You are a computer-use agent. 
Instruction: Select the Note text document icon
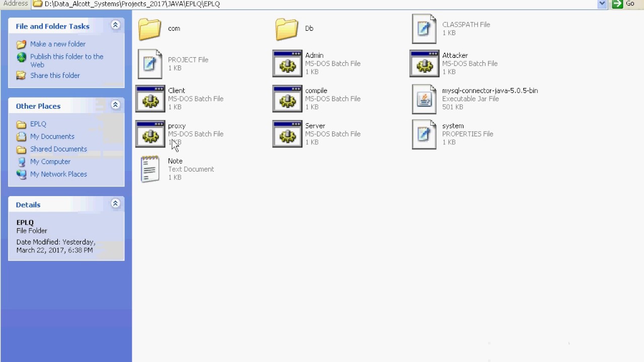150,169
